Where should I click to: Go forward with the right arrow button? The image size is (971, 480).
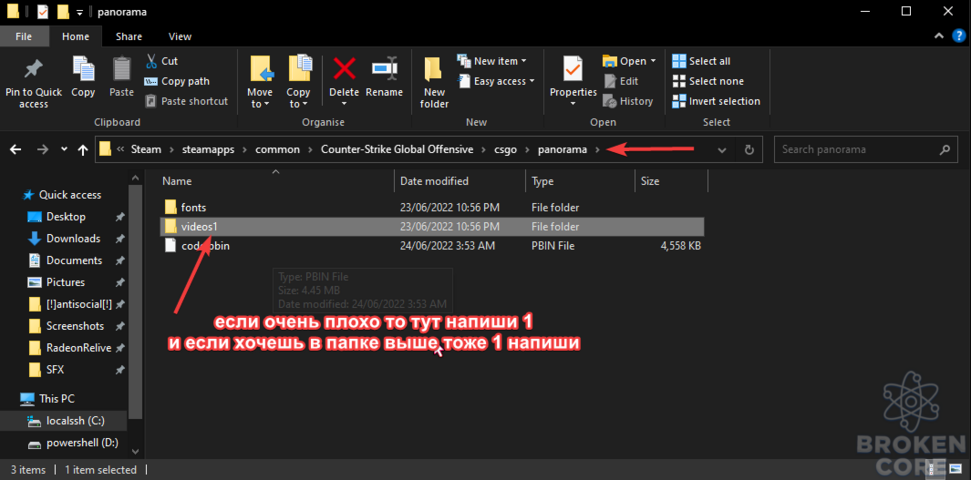pos(41,149)
